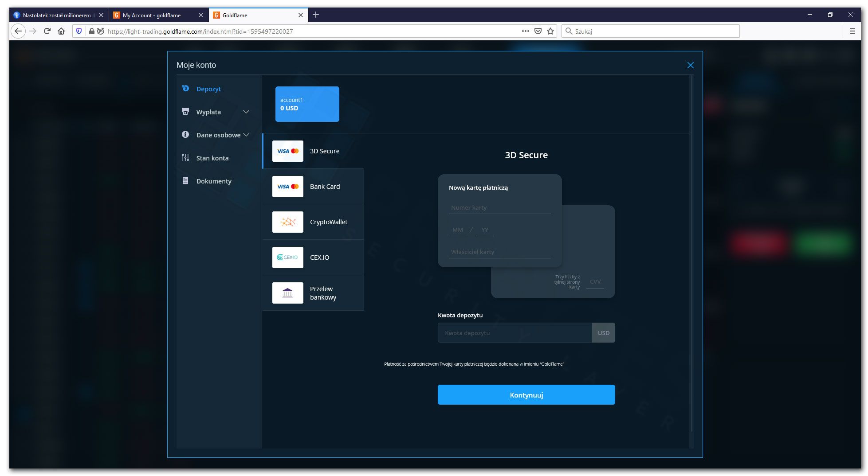Click the Nową kartę płatniczą label
Image resolution: width=868 pixels, height=476 pixels.
click(478, 187)
